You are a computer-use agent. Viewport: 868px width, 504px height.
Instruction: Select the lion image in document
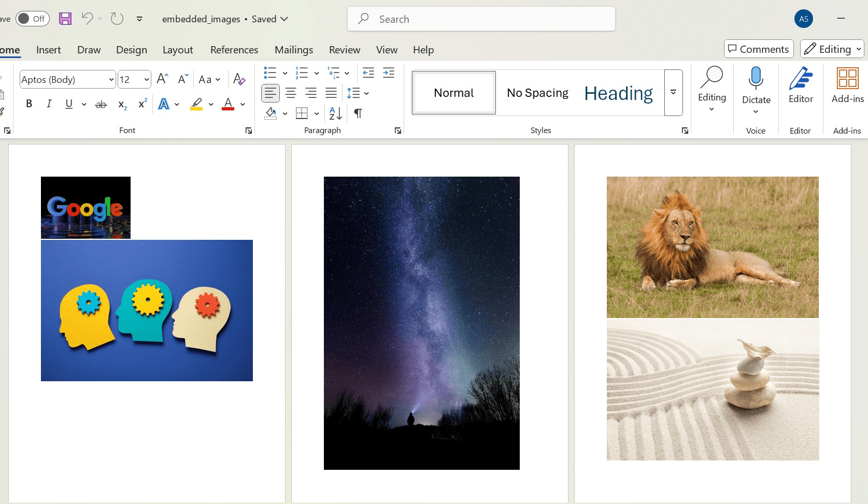tap(713, 247)
